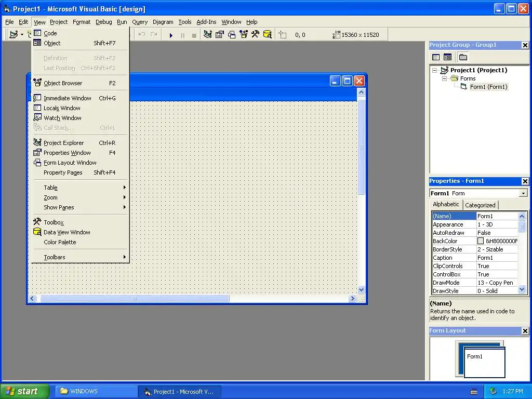
Task: Select the Appearance property row
Action: (475, 224)
